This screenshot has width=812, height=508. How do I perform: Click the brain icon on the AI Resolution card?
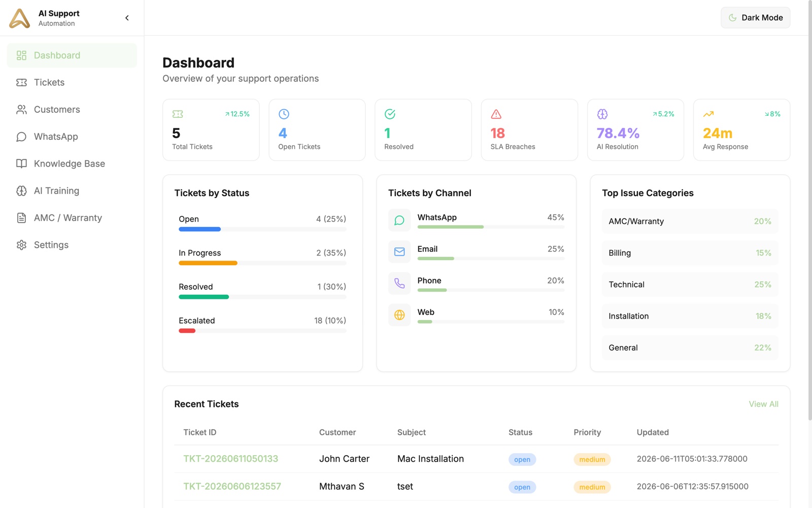point(602,114)
